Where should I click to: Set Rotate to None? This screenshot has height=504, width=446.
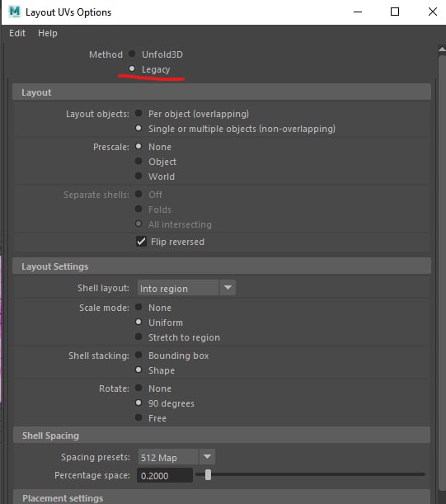138,388
